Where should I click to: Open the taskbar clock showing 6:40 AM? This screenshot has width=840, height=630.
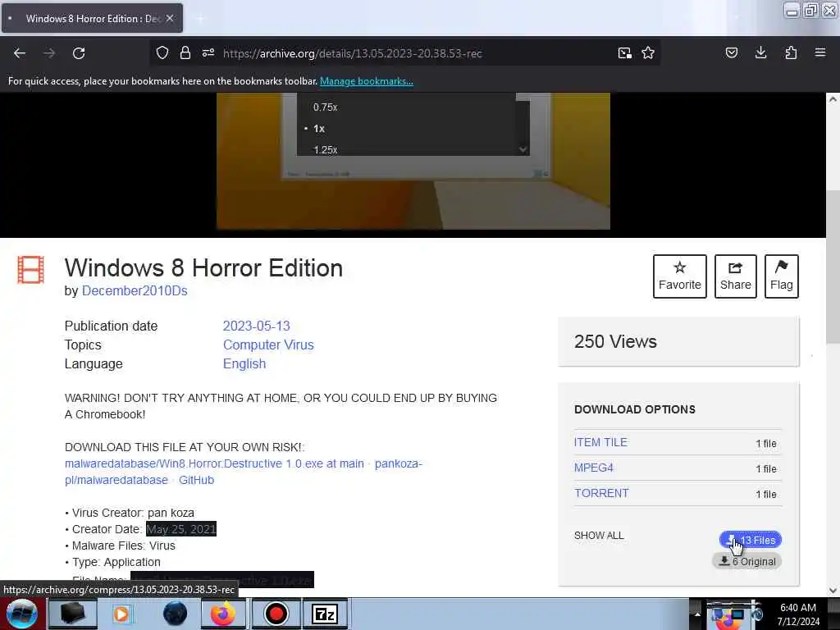(798, 614)
